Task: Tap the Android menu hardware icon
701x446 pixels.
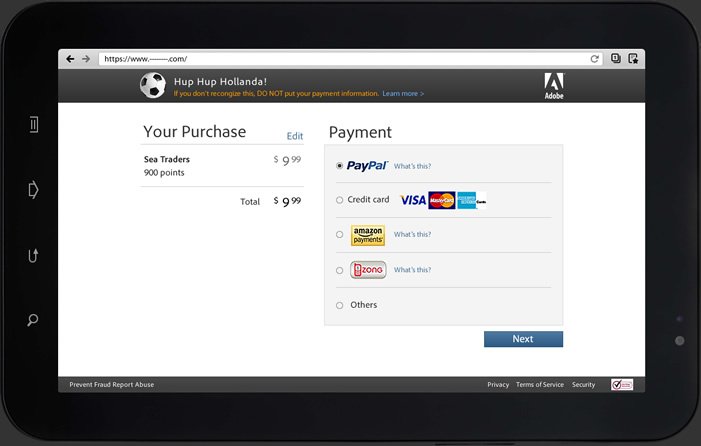Action: pyautogui.click(x=34, y=125)
